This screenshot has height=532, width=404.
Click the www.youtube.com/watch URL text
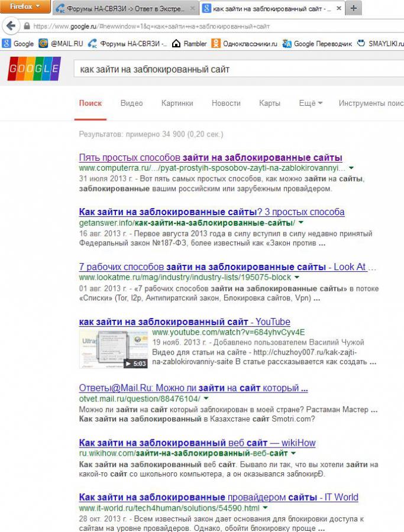[x=228, y=332]
